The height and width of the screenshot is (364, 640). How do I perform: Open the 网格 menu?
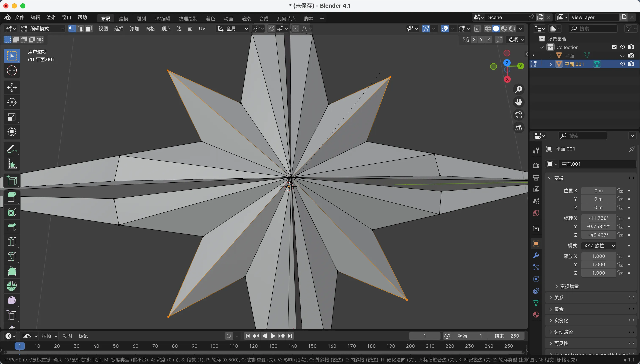[150, 29]
